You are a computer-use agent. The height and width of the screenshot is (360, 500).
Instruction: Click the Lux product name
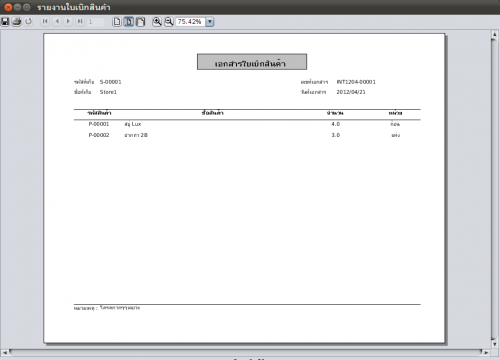[133, 124]
